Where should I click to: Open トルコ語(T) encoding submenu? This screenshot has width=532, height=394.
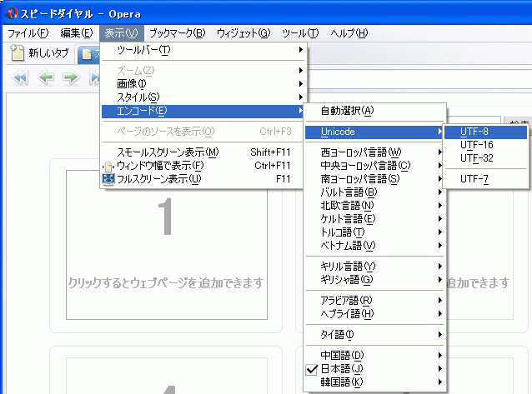374,232
